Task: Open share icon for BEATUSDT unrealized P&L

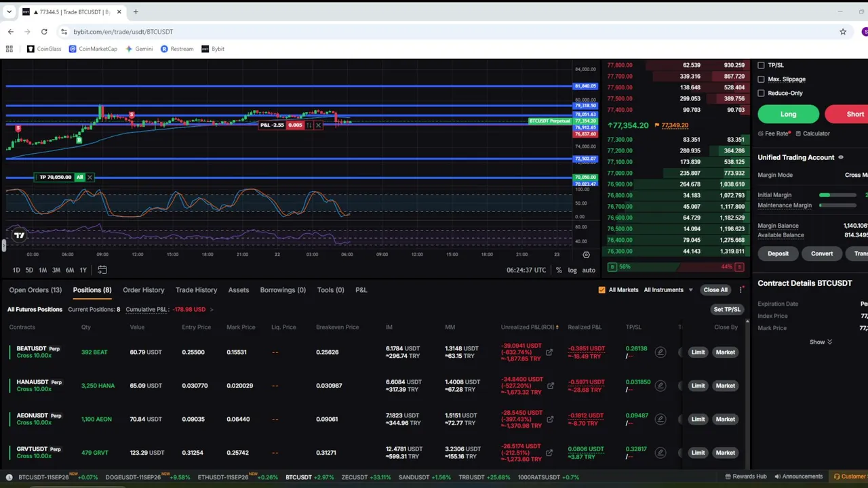Action: [549, 352]
